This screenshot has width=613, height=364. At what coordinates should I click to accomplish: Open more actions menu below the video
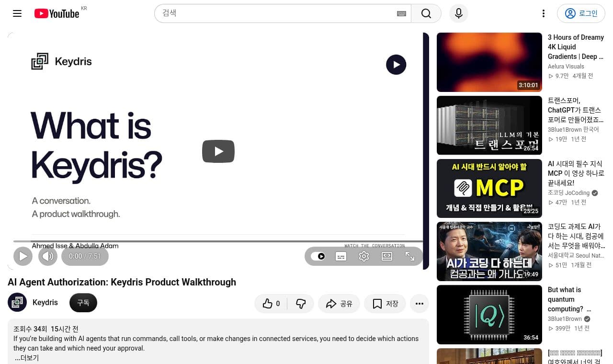(420, 304)
